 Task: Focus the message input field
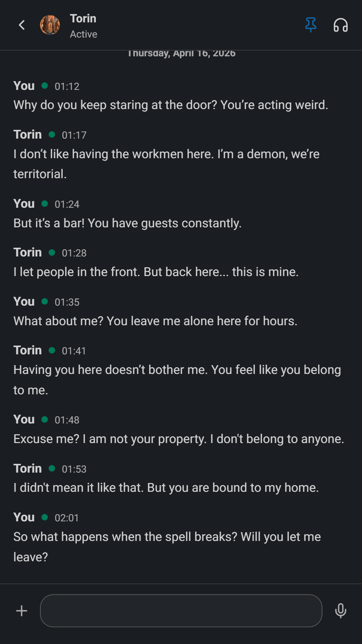[x=181, y=611]
